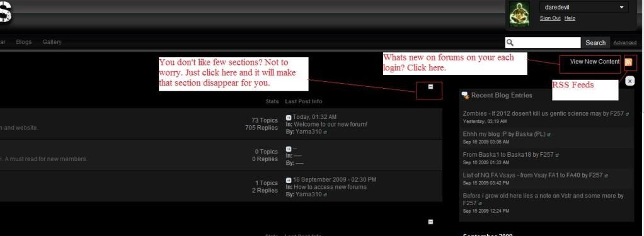Click the daredevil user avatar

[x=519, y=14]
